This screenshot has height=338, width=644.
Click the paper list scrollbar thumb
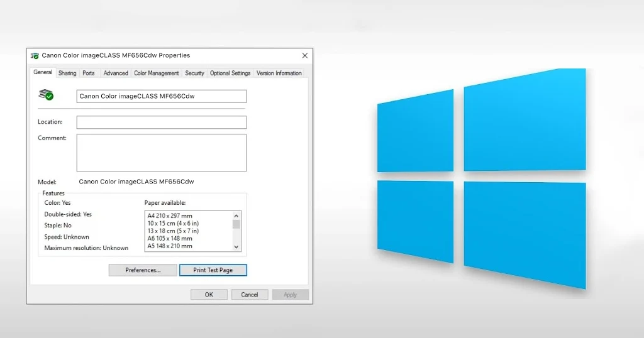pos(236,224)
